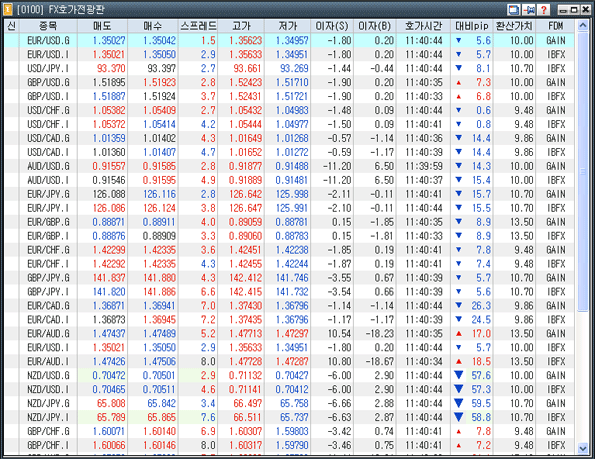Click the orange app icon beside [0100]
Screen dimensions: 595x459
click(x=8, y=9)
